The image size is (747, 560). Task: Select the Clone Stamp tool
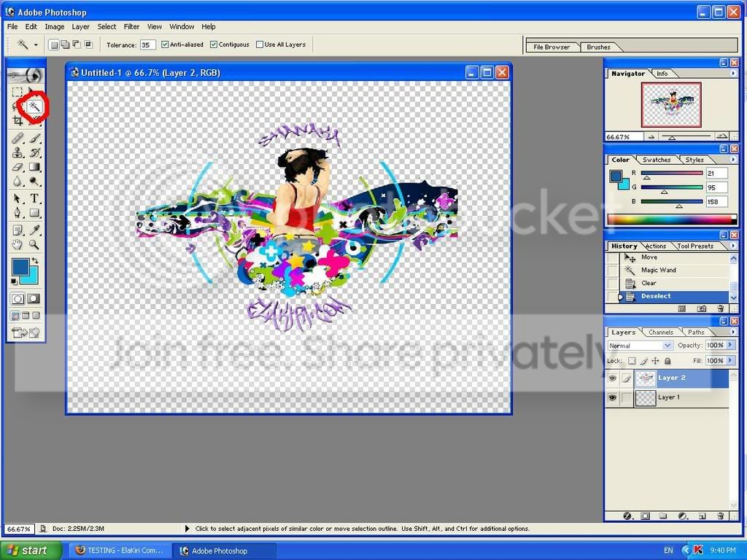point(18,153)
